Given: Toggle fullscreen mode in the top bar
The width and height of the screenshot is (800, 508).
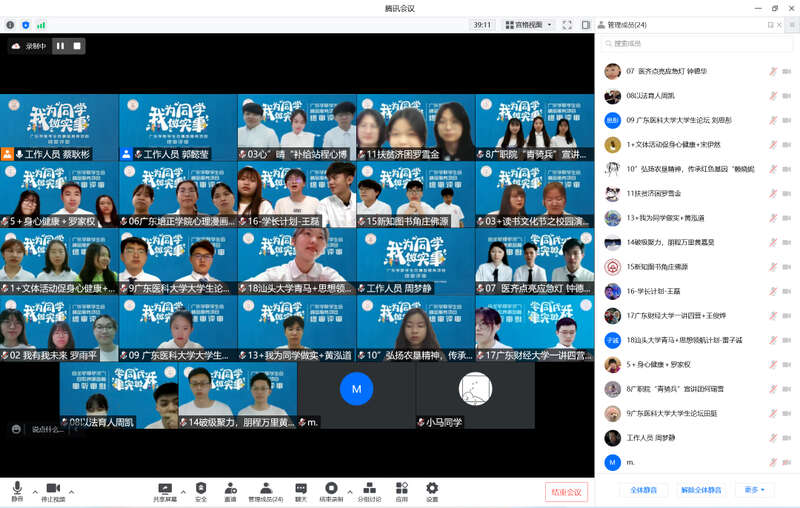Looking at the screenshot, I should pyautogui.click(x=566, y=24).
